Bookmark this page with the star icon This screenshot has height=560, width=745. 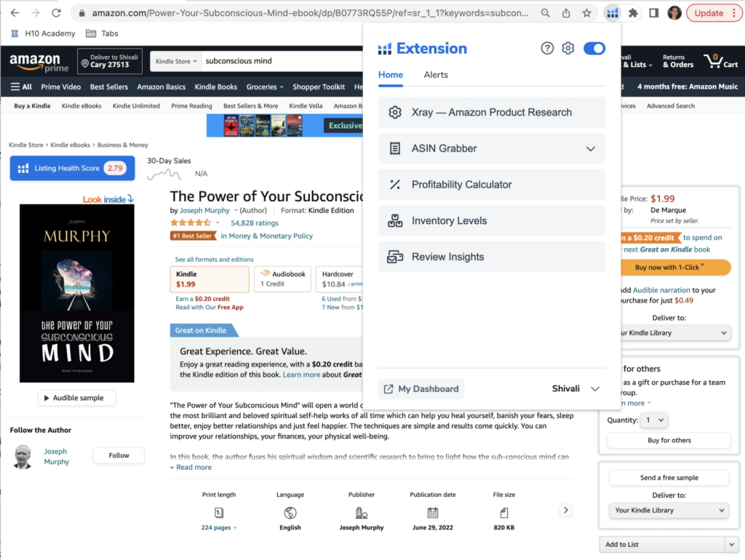(587, 13)
